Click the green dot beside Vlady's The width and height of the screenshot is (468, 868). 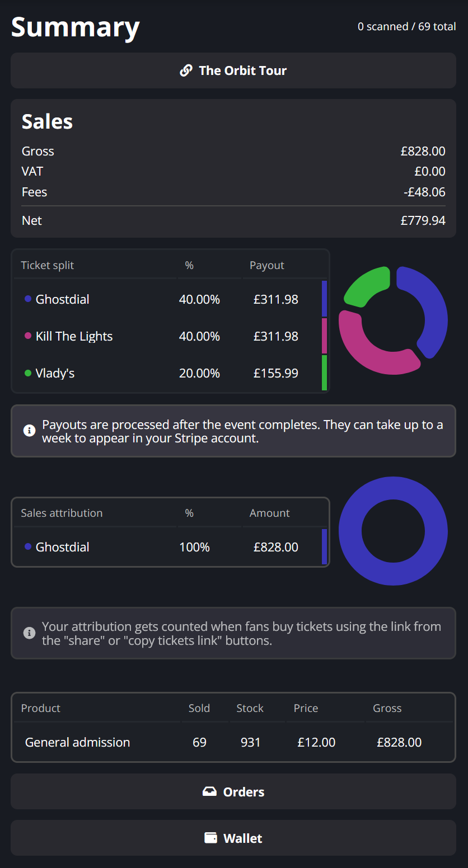28,373
